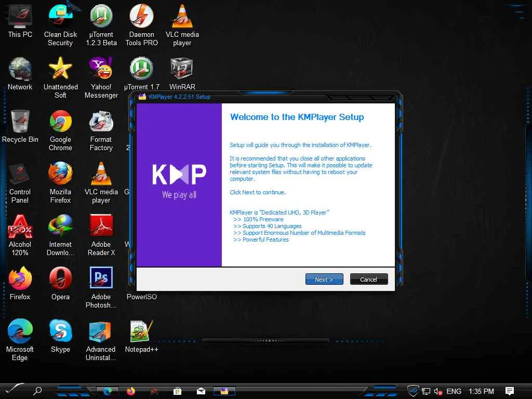Click the KMP 'We play all' logo banner

[179, 185]
